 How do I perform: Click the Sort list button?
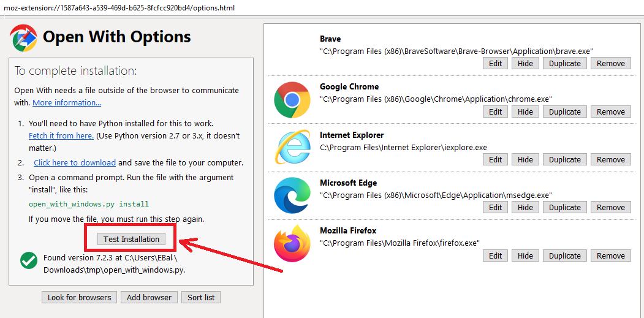[x=201, y=297]
